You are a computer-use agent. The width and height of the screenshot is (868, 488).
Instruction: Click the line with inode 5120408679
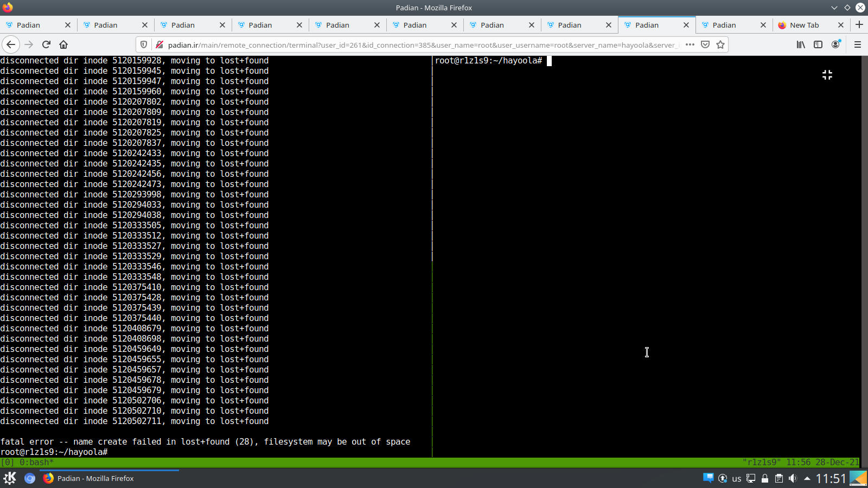[x=135, y=329]
